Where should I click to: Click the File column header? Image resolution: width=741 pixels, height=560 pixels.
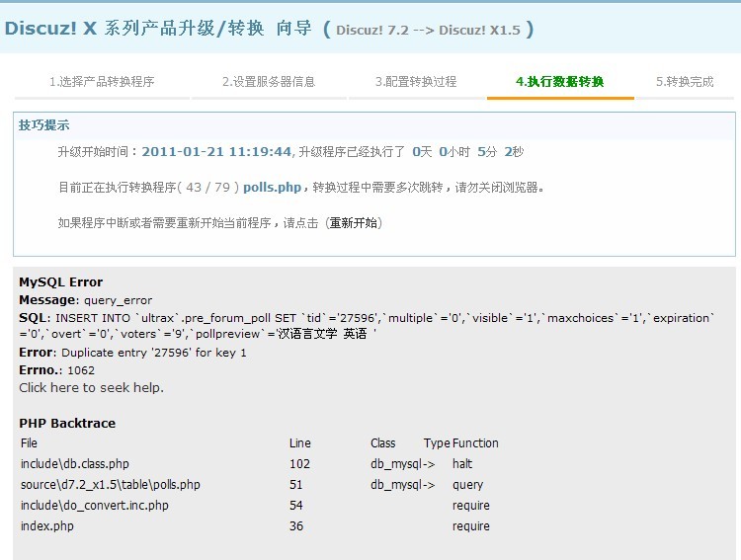point(29,443)
